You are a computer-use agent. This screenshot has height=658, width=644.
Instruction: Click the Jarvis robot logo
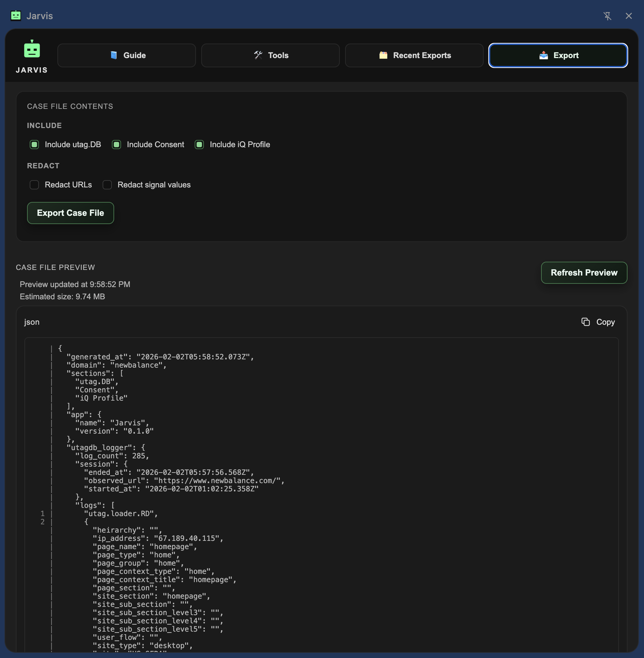pos(32,49)
